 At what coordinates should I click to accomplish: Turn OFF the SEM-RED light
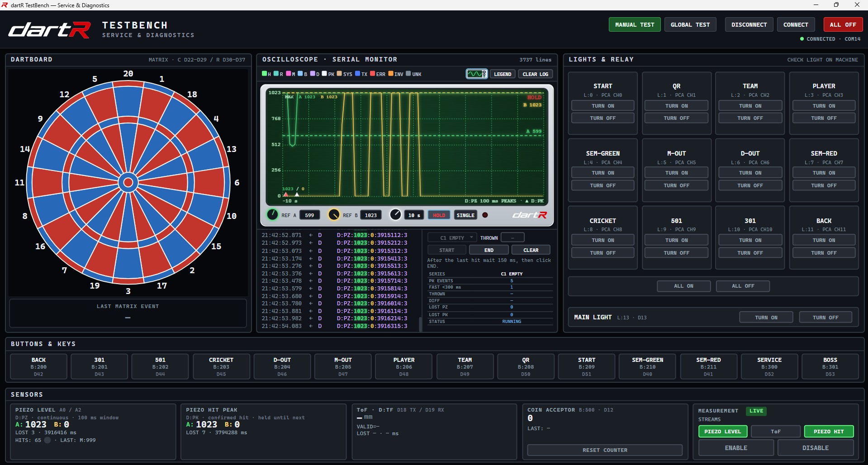pos(824,185)
